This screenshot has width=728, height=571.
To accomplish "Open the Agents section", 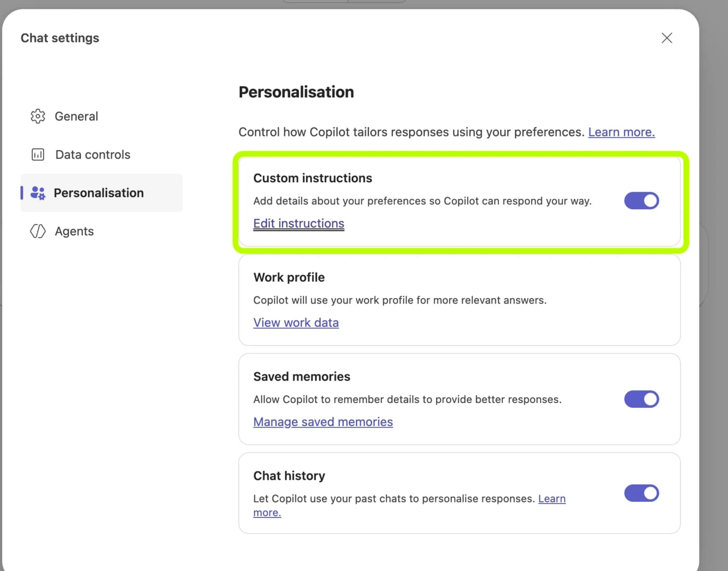I will pos(101,231).
